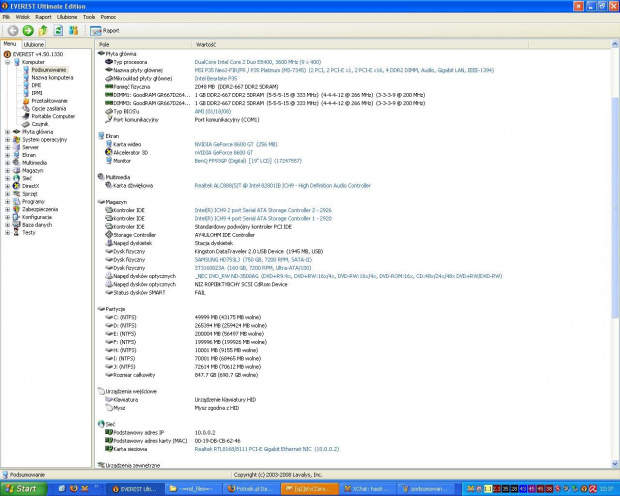Screen dimensions: 620x496
Task: Select the DMI tree item
Action: click(36, 85)
